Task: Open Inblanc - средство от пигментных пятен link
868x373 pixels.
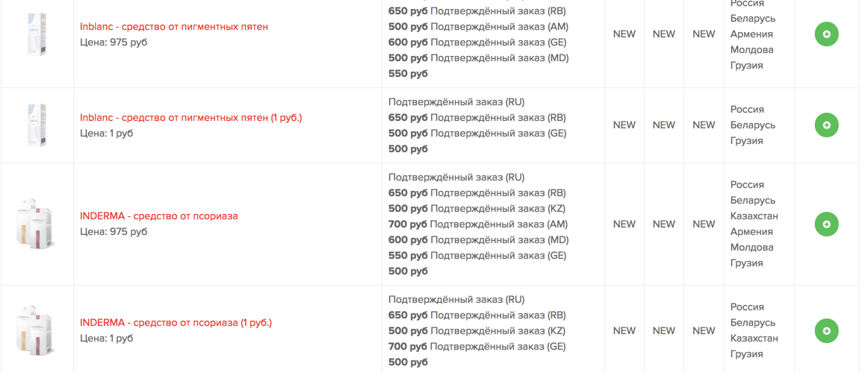Action: click(x=174, y=27)
